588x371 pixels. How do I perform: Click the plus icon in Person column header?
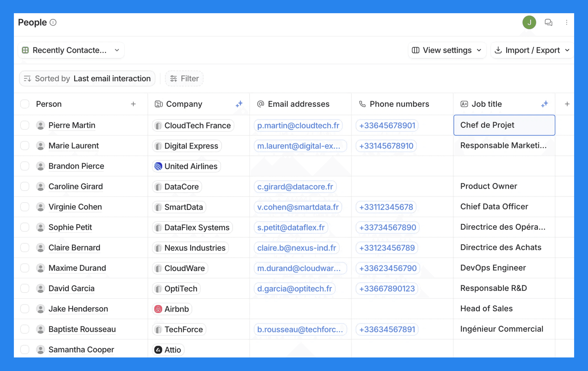(133, 104)
